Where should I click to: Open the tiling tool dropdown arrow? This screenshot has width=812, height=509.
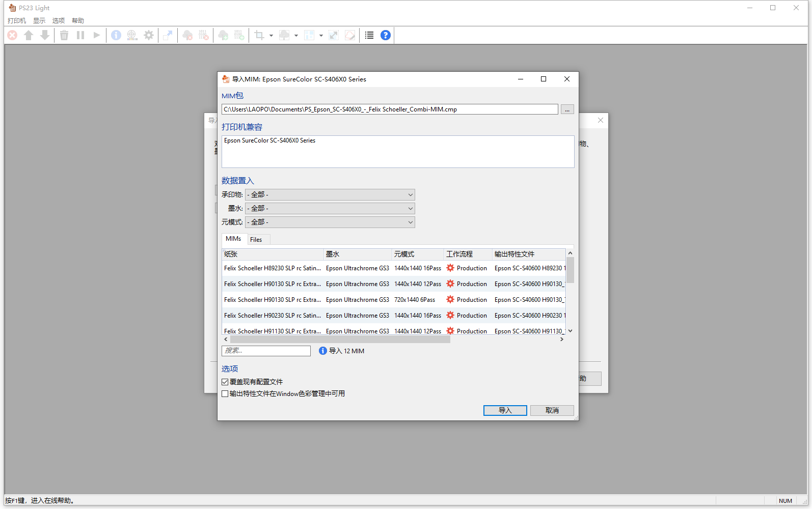click(x=321, y=36)
